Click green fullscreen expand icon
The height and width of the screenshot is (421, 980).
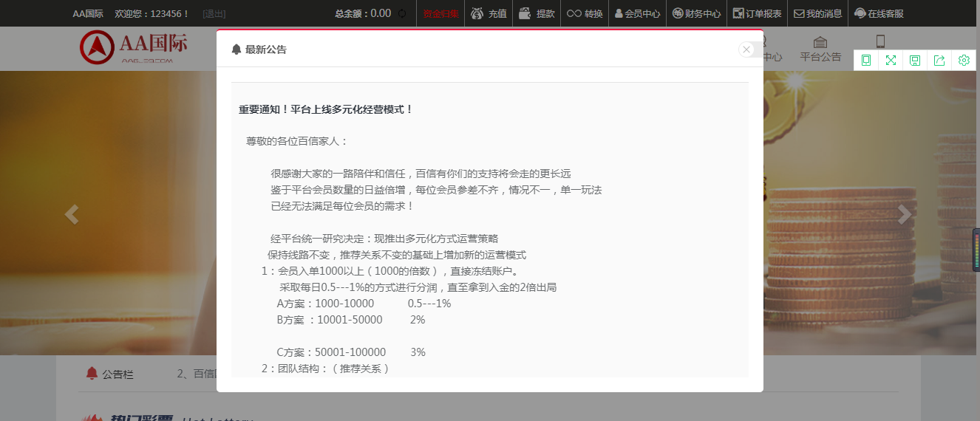891,61
